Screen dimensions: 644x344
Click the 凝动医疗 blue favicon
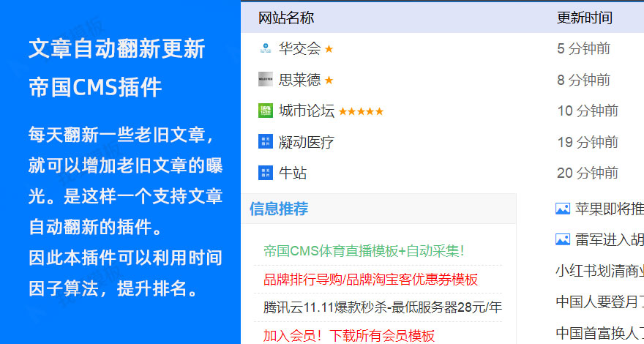pyautogui.click(x=266, y=141)
